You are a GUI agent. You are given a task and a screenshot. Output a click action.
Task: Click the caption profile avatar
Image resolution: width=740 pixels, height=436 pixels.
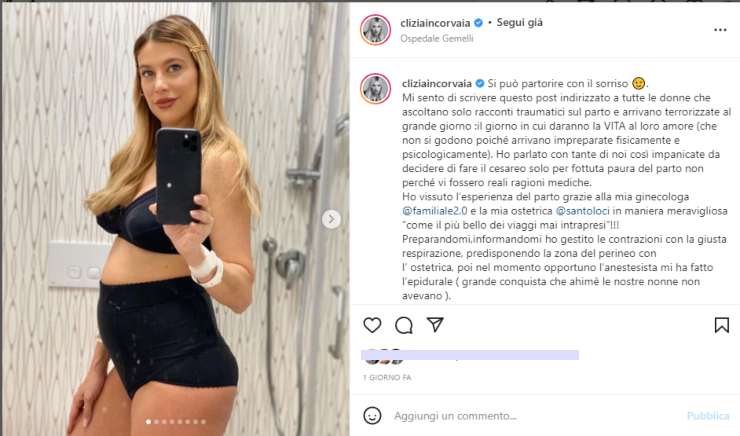[x=376, y=89]
